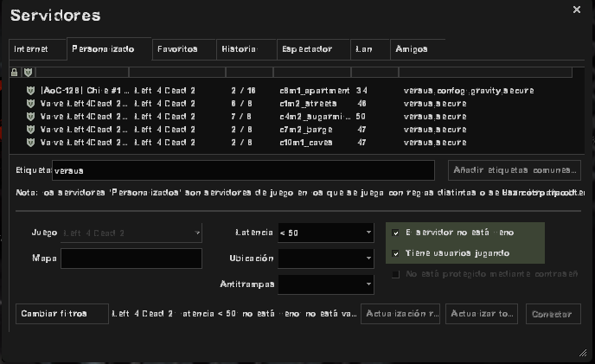This screenshot has width=595, height=364.
Task: Click the Mapa input field
Action: pos(131,259)
